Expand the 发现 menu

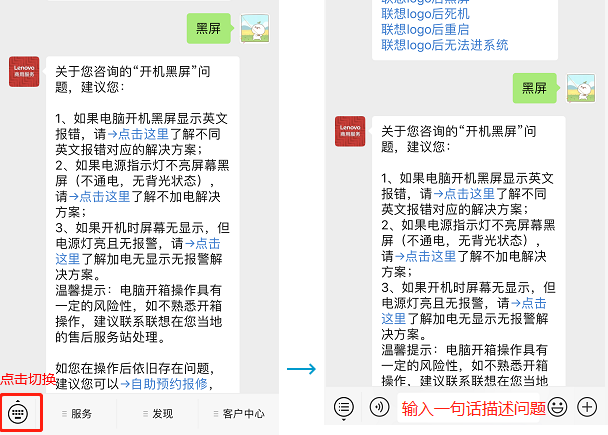point(160,413)
